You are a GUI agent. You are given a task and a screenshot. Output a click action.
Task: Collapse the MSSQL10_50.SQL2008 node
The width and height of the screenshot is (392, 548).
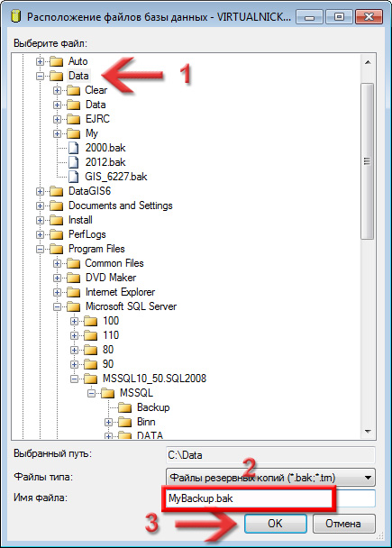75,379
